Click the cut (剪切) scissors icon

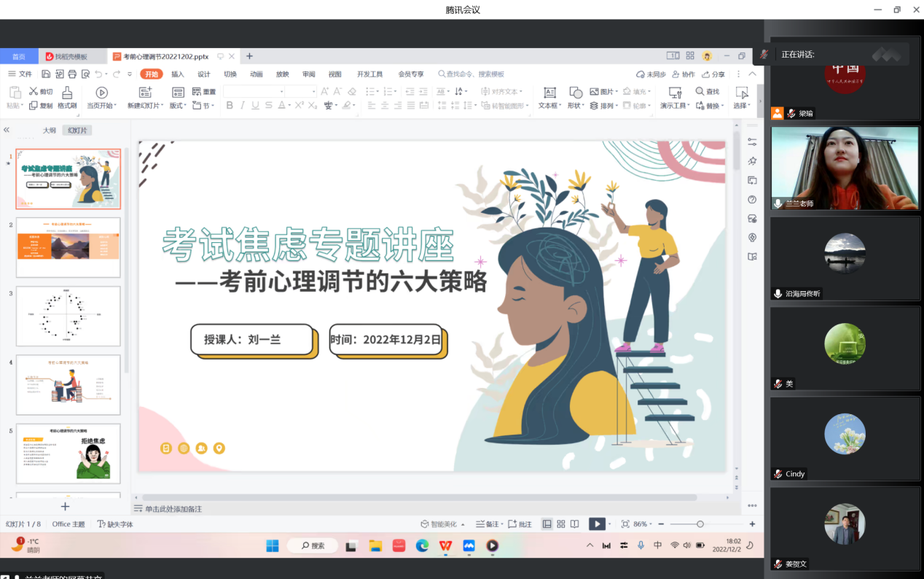point(34,92)
